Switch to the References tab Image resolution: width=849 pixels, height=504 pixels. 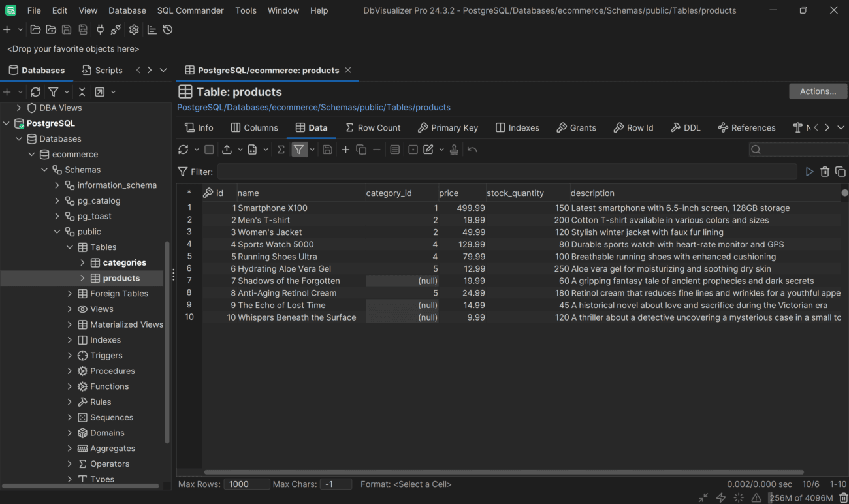[746, 127]
